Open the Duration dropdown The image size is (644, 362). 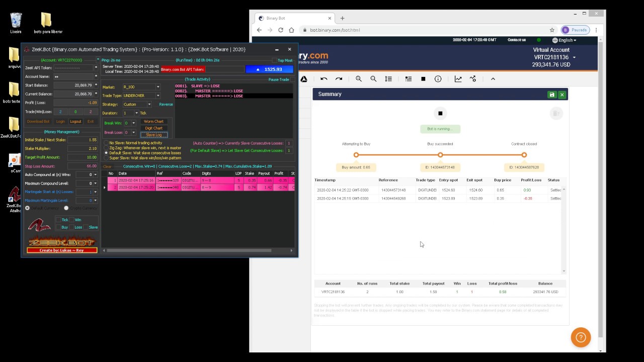click(x=136, y=113)
